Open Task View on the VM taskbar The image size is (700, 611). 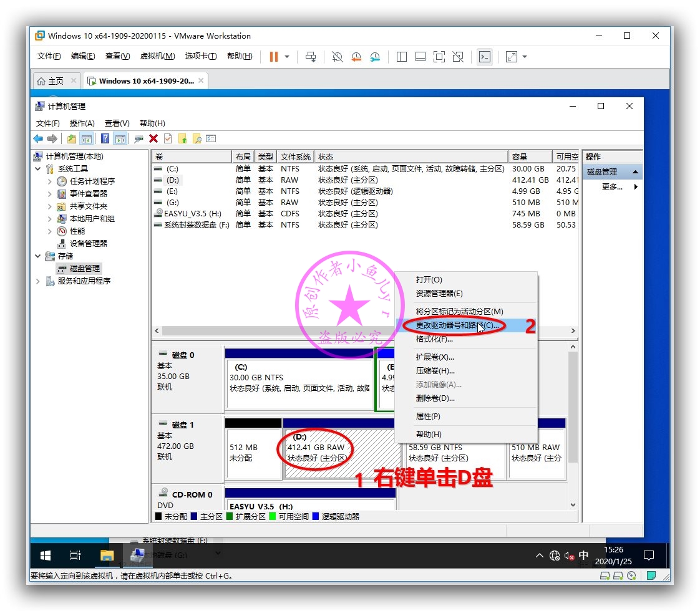tap(75, 556)
